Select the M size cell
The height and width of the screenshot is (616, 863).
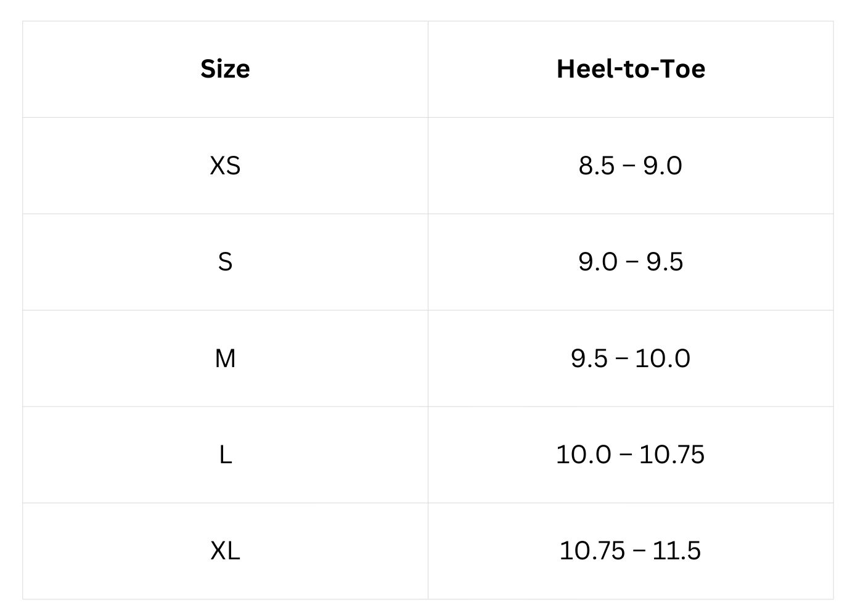(225, 358)
